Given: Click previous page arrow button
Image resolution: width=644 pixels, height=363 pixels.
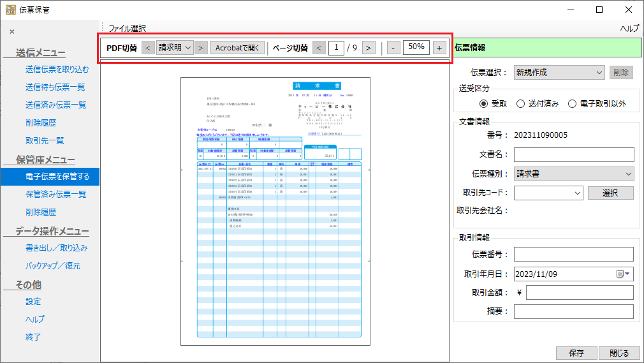Looking at the screenshot, I should click(x=319, y=48).
